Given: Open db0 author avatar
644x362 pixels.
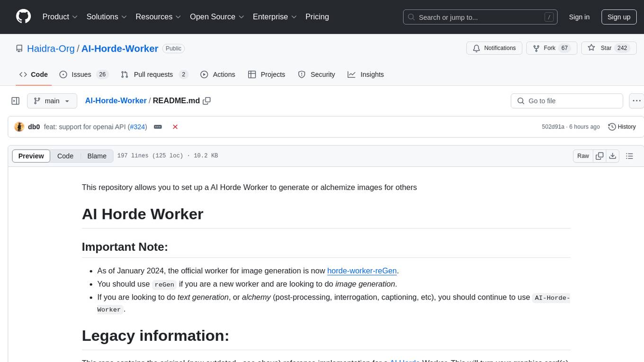Looking at the screenshot, I should (x=19, y=127).
